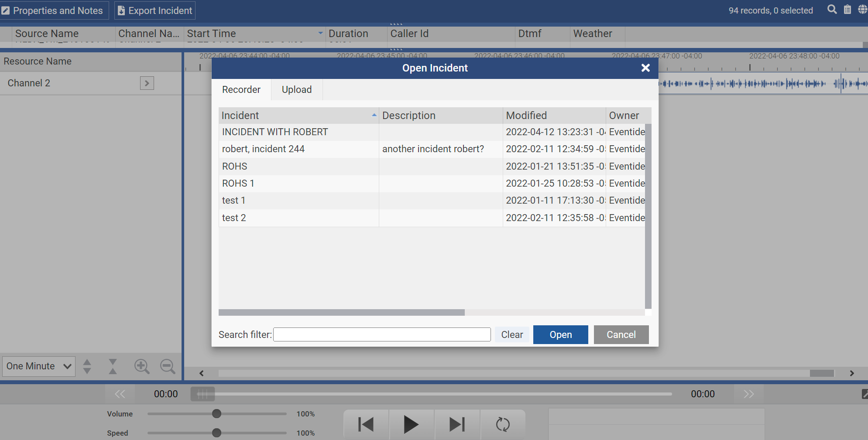Toggle loop playback
Screen dimensions: 868x440
[503, 424]
